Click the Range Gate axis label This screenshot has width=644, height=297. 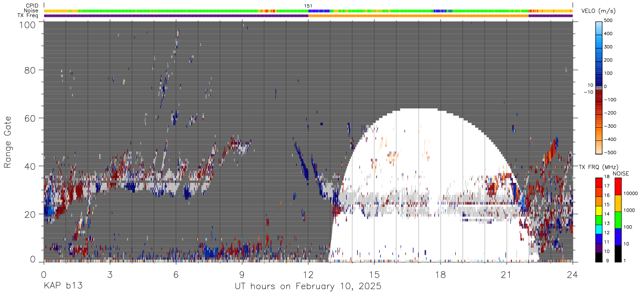coord(8,142)
